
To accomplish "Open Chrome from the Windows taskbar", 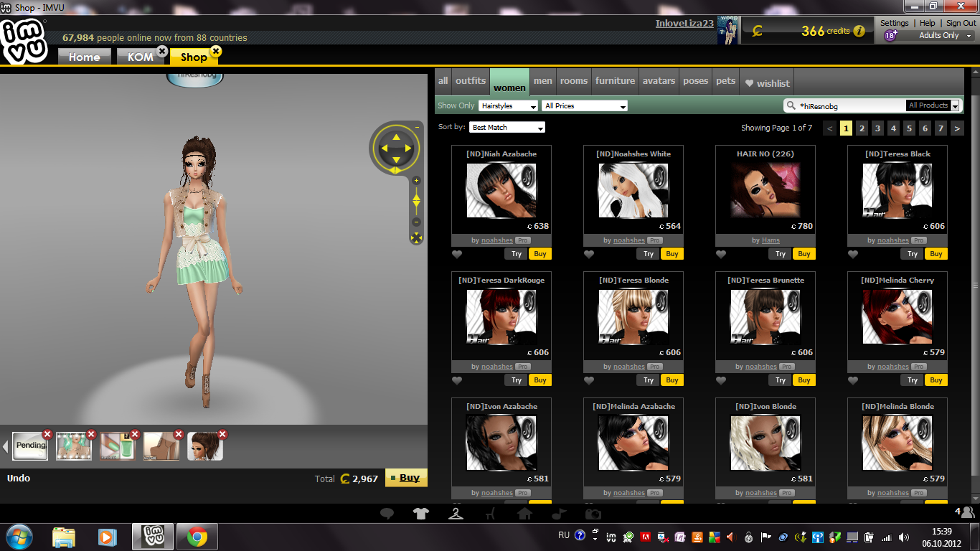I will 197,536.
